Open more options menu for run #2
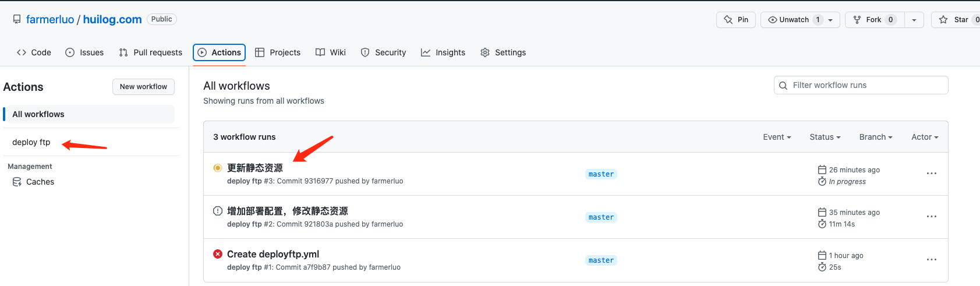This screenshot has height=286, width=980. pos(932,217)
